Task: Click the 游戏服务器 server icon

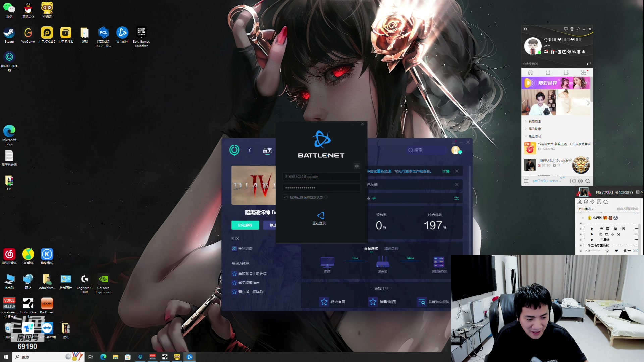Action: pos(439,262)
